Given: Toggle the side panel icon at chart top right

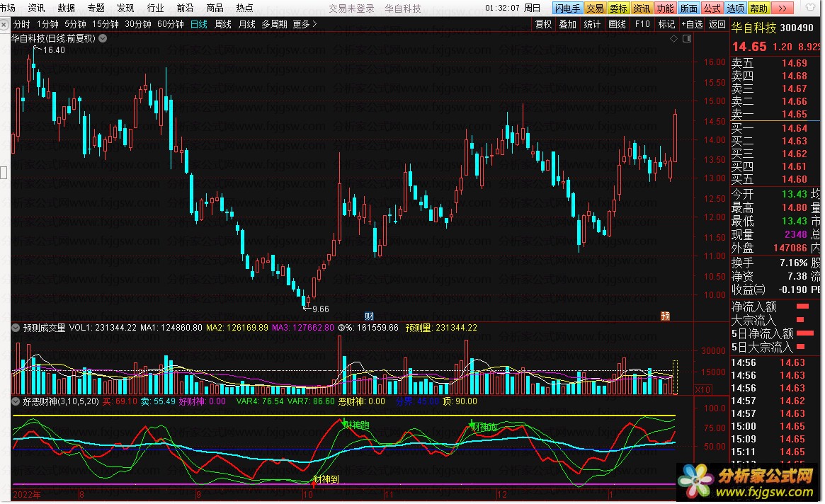Looking at the screenshot, I should pos(687,38).
